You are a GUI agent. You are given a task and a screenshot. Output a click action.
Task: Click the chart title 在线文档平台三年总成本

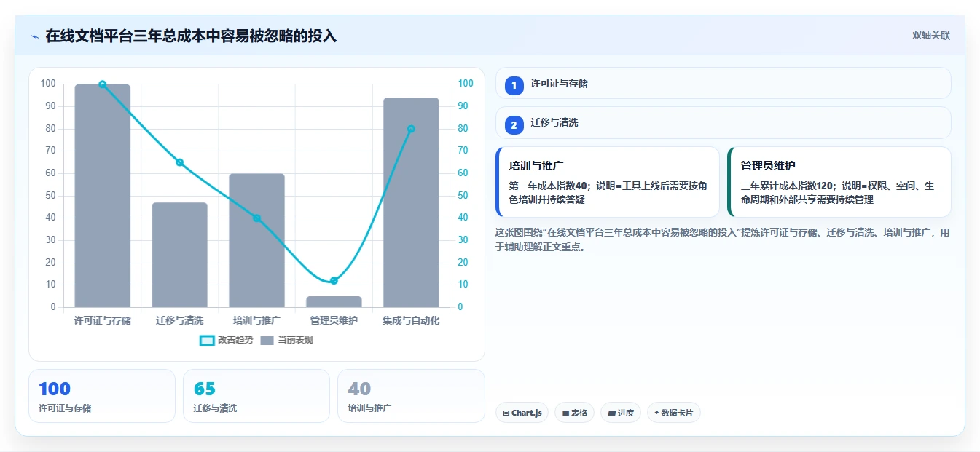click(191, 36)
